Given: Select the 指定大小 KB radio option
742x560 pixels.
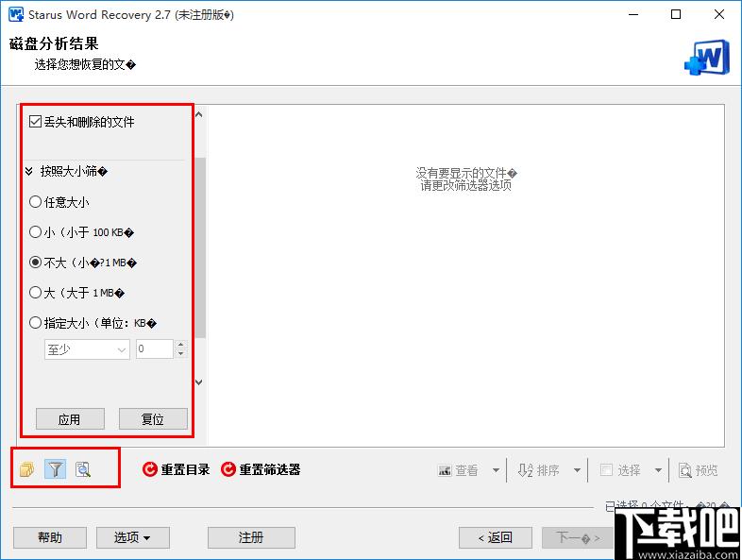Looking at the screenshot, I should (36, 323).
